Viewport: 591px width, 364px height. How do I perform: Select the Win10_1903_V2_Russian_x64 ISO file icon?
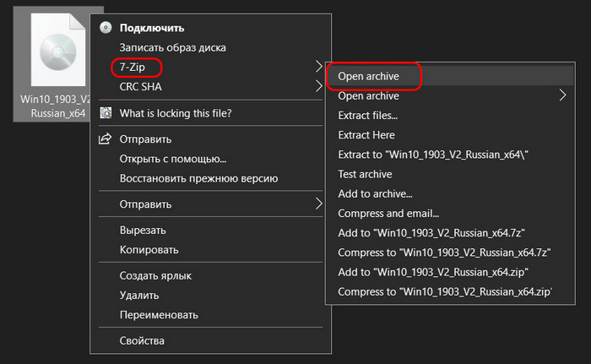pos(57,50)
